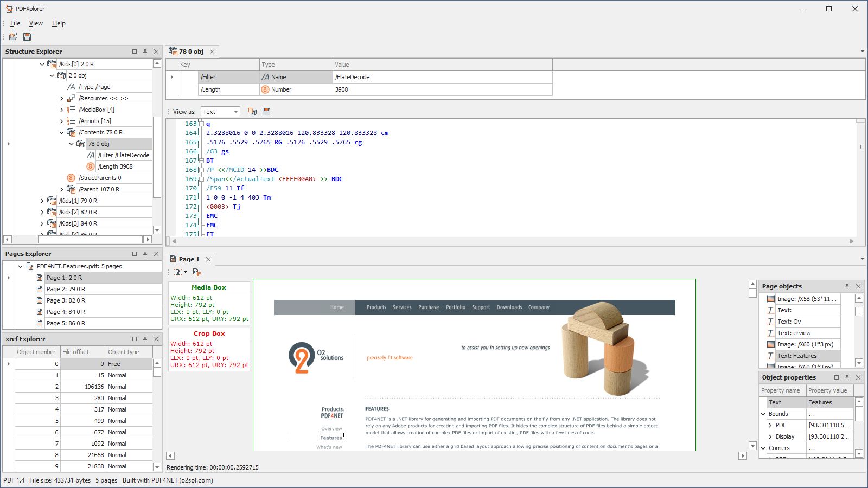Viewport: 868px width, 488px height.
Task: Expand the /Resources node in Structure Explorer
Action: pos(61,98)
